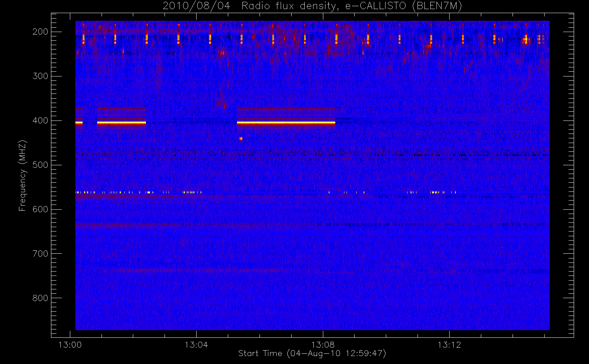Click the 'Frequency (MHz)' axis label

pos(23,175)
